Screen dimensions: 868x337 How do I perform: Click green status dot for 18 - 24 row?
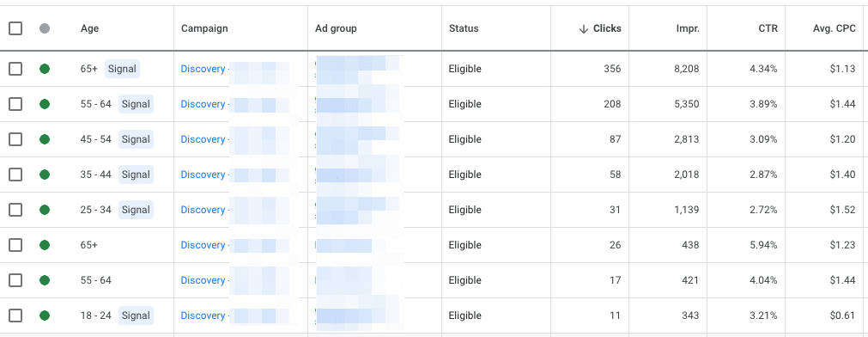pyautogui.click(x=45, y=316)
